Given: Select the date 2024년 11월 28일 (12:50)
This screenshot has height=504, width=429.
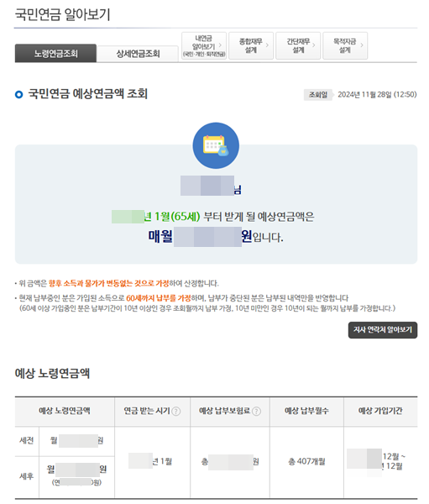Looking at the screenshot, I should click(x=377, y=94).
